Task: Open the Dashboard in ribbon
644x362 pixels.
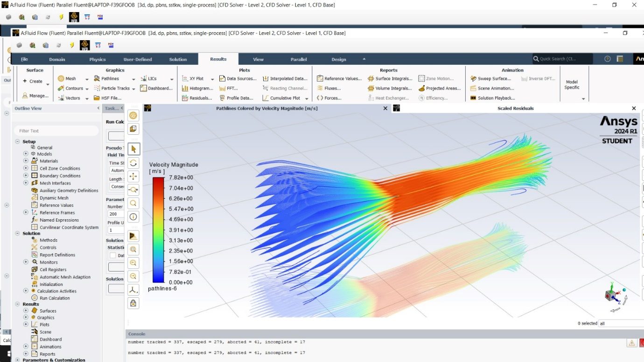Action: pos(156,88)
